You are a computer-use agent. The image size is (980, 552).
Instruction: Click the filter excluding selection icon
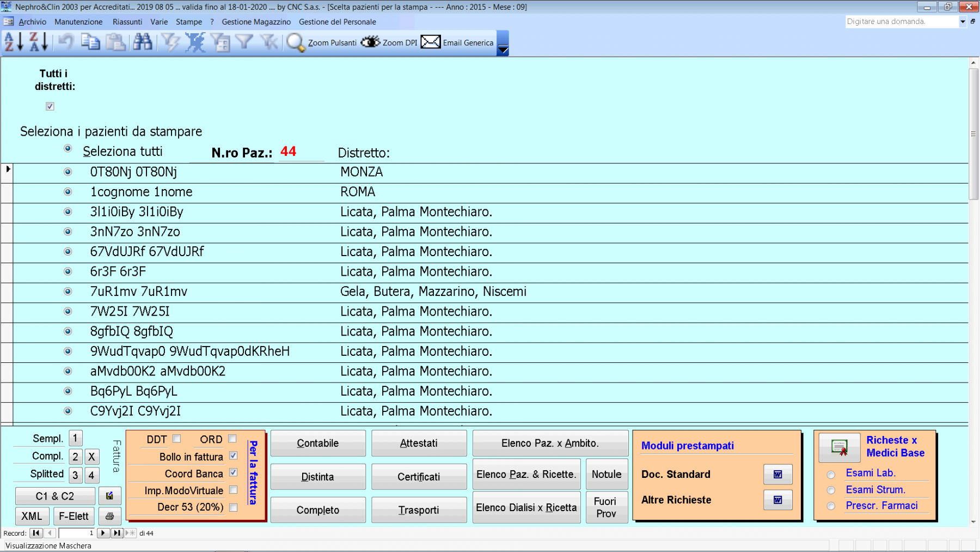pyautogui.click(x=195, y=43)
